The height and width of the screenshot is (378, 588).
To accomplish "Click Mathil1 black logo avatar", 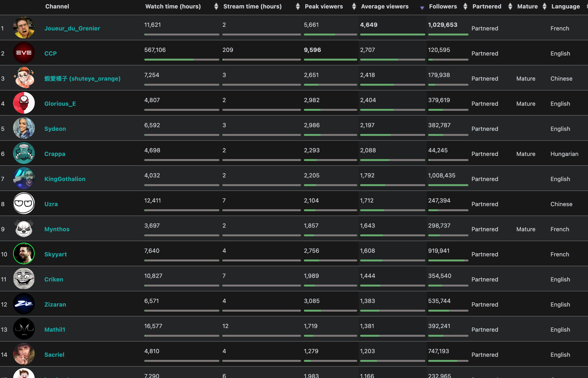I will [24, 329].
